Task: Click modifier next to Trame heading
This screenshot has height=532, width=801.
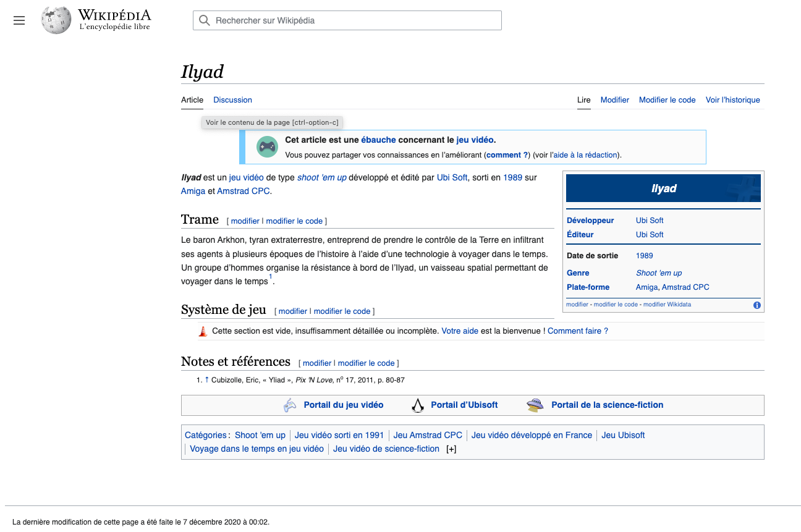Action: coord(245,221)
